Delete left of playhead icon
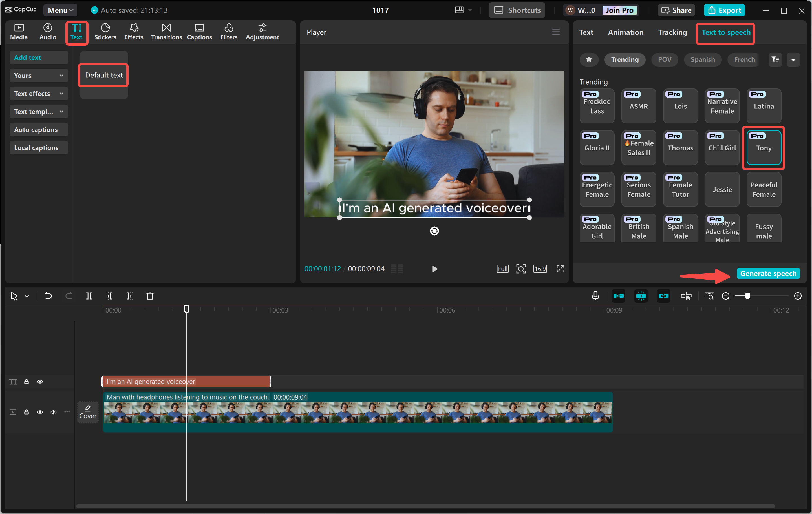The image size is (812, 514). tap(109, 296)
